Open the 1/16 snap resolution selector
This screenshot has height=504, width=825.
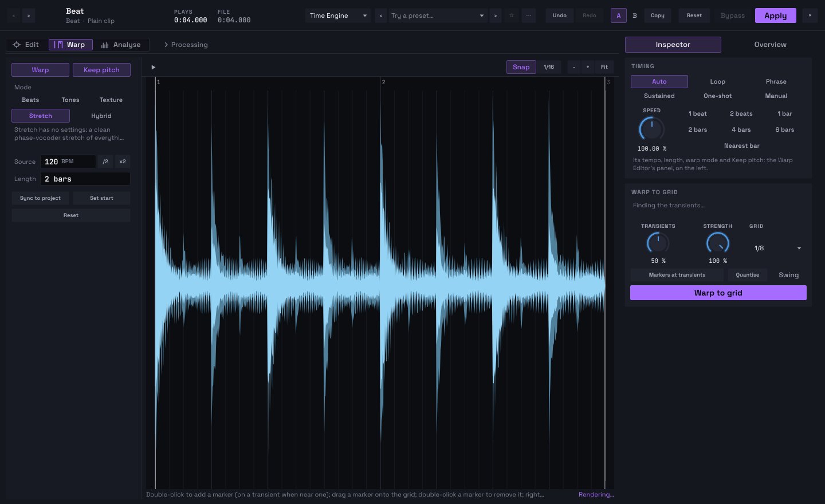[549, 68]
